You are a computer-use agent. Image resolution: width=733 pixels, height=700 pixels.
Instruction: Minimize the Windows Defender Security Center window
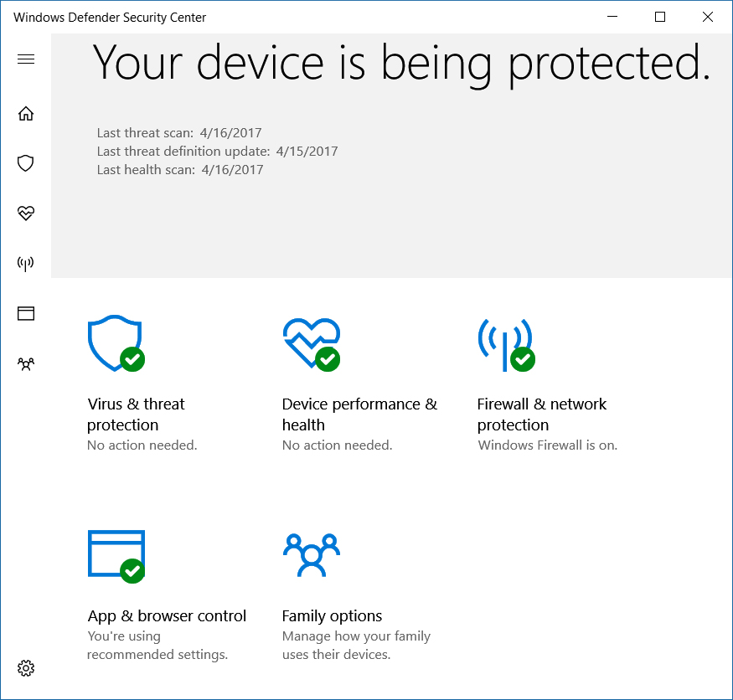(x=612, y=17)
